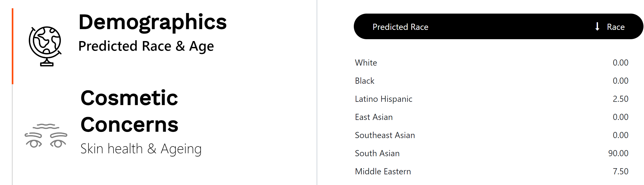This screenshot has height=185, width=644.
Task: Click the South Asian 90.00 value
Action: point(618,153)
